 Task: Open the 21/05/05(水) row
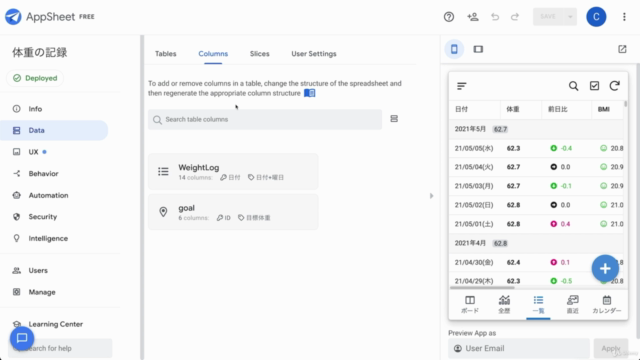[536, 148]
